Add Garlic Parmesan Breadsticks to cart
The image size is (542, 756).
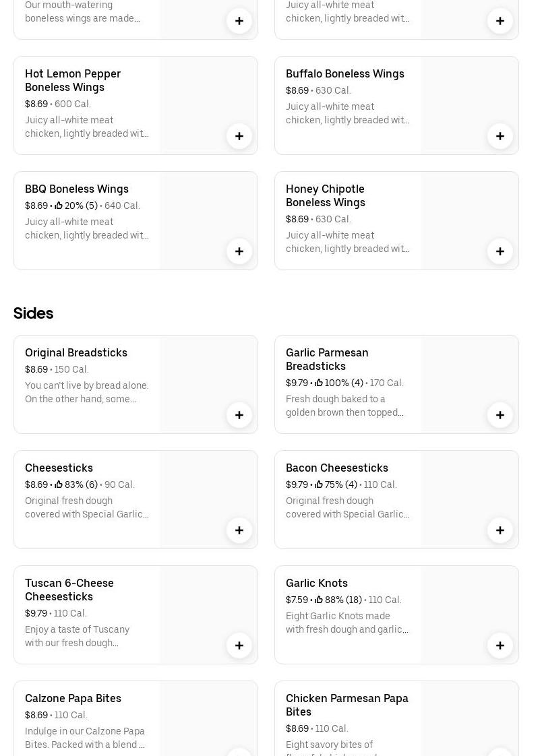click(500, 415)
